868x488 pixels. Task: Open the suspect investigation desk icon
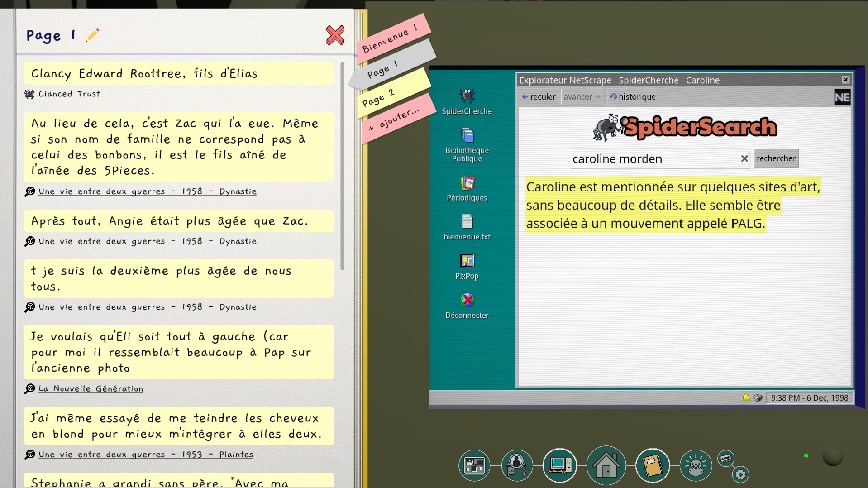coord(517,465)
